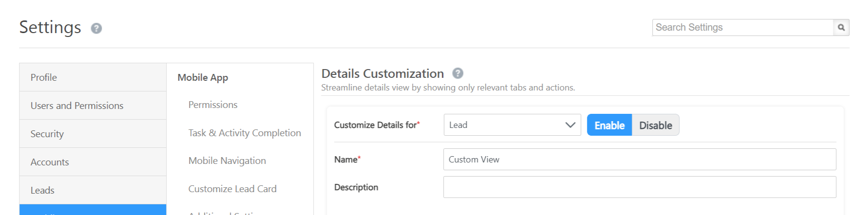
Task: Click the search magnifier icon button
Action: click(x=841, y=28)
